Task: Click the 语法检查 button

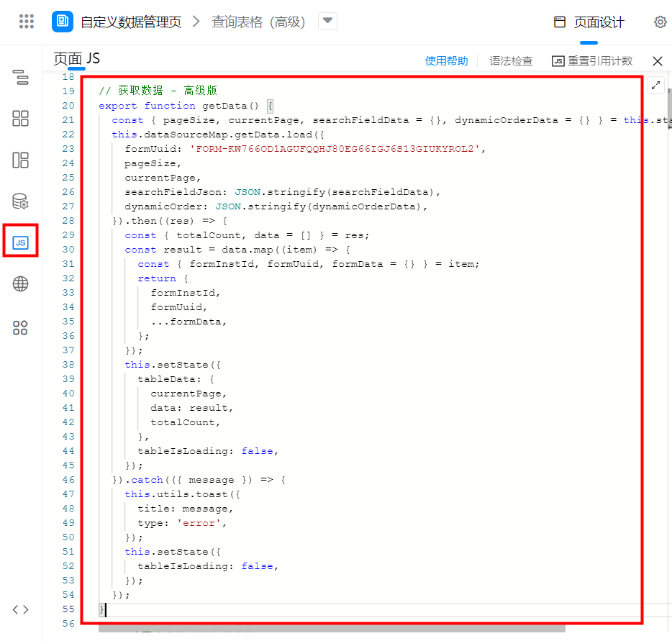Action: [511, 61]
